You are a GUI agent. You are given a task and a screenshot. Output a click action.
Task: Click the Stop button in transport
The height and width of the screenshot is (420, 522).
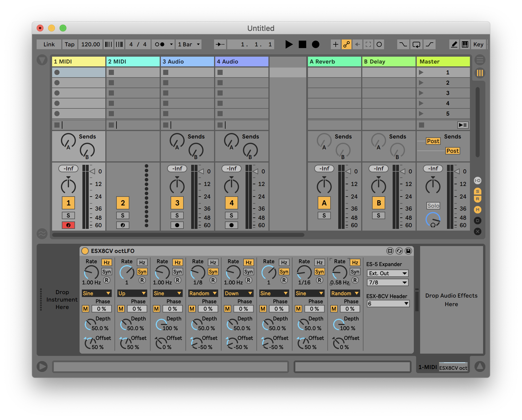point(302,44)
